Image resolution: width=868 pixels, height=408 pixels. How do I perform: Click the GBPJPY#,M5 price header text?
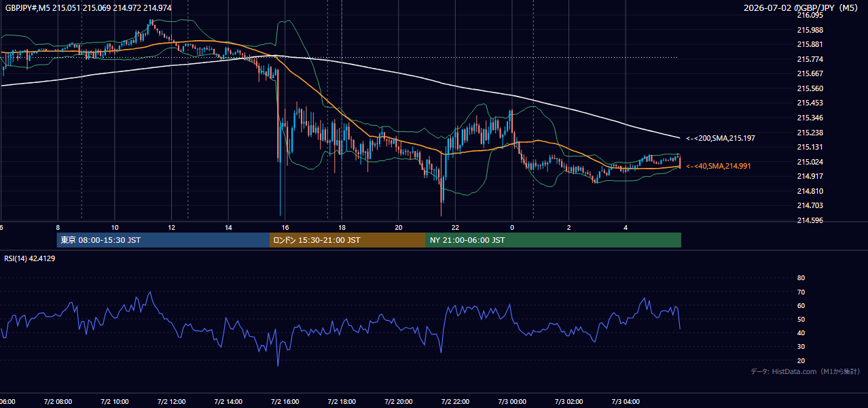[x=88, y=8]
